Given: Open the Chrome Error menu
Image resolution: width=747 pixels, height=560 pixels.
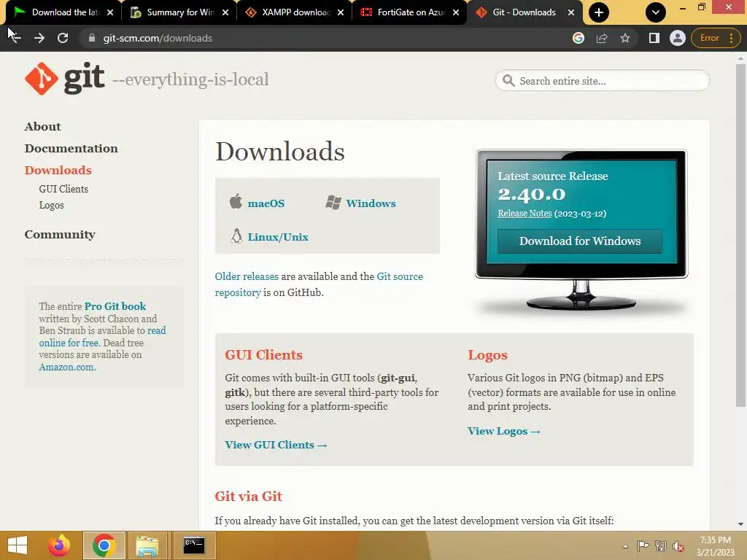Looking at the screenshot, I should pyautogui.click(x=716, y=38).
